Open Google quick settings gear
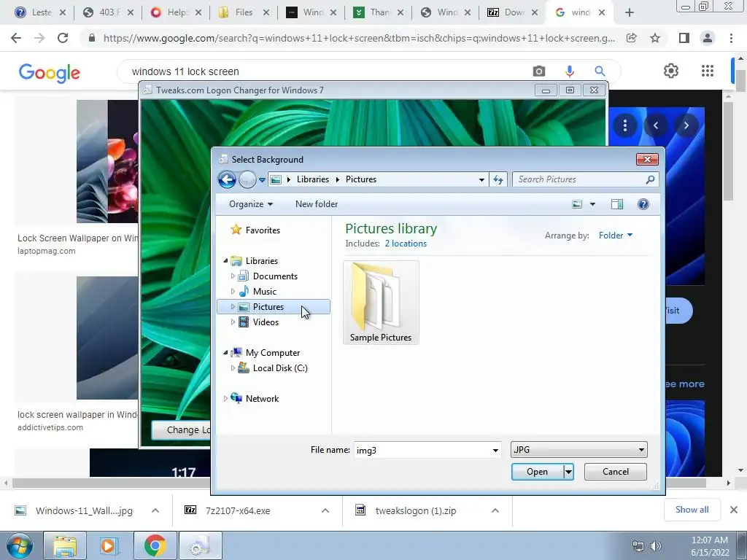747x560 pixels. point(671,71)
